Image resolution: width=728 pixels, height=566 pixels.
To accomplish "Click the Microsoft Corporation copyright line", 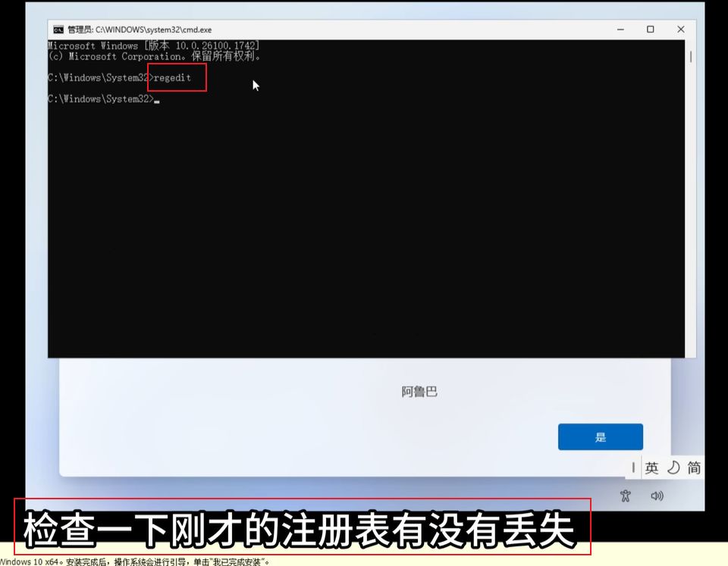I will coord(153,57).
